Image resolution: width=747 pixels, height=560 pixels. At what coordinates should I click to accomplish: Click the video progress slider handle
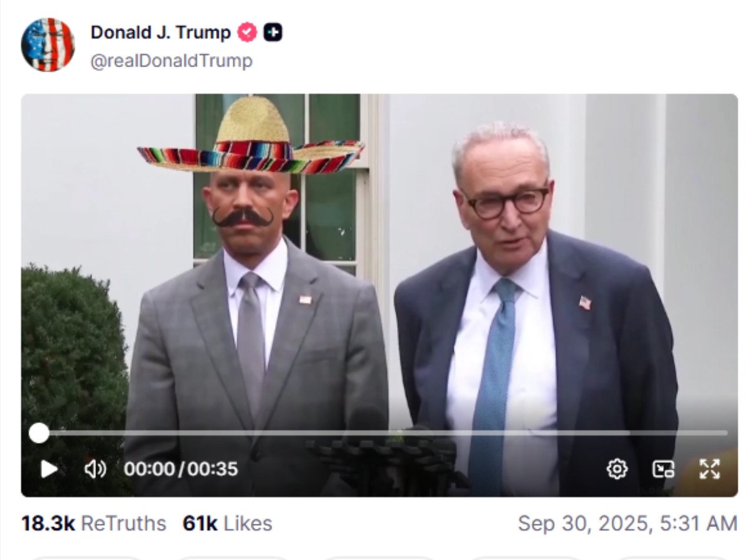(x=39, y=433)
